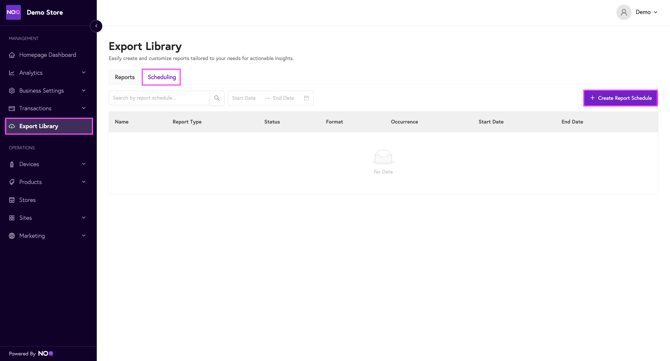Viewport: 670px width, 361px height.
Task: Expand the Transactions chevron
Action: 84,109
